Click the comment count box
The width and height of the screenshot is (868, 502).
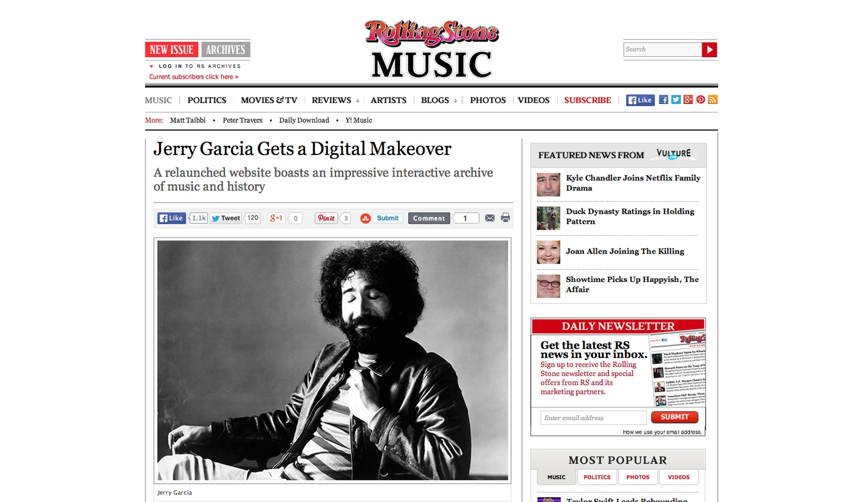pos(466,218)
